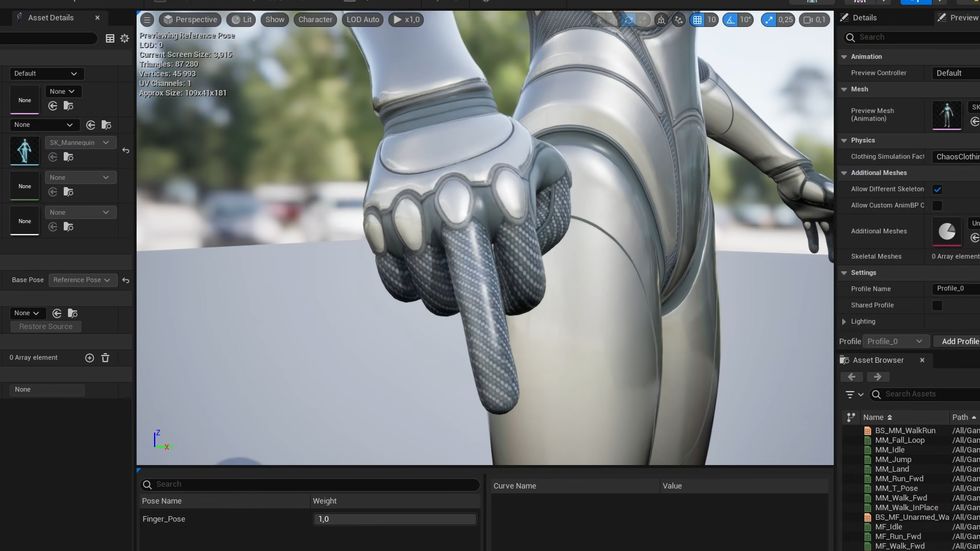Image resolution: width=980 pixels, height=551 pixels.
Task: Open the Preview Controller Default dropdown
Action: pyautogui.click(x=956, y=73)
